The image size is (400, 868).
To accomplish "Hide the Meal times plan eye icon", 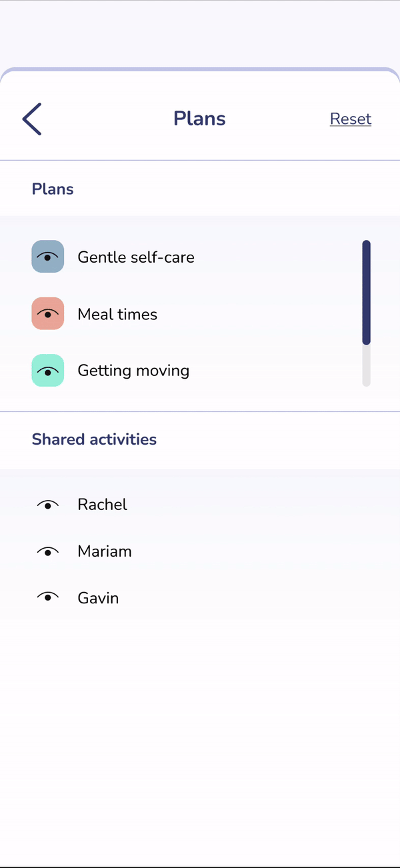I will coord(48,313).
